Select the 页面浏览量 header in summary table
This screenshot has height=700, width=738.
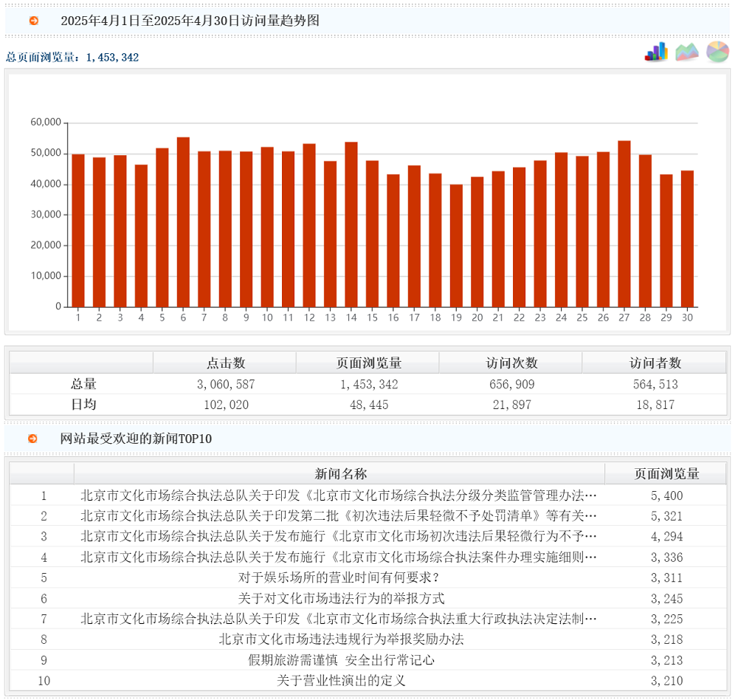(369, 363)
